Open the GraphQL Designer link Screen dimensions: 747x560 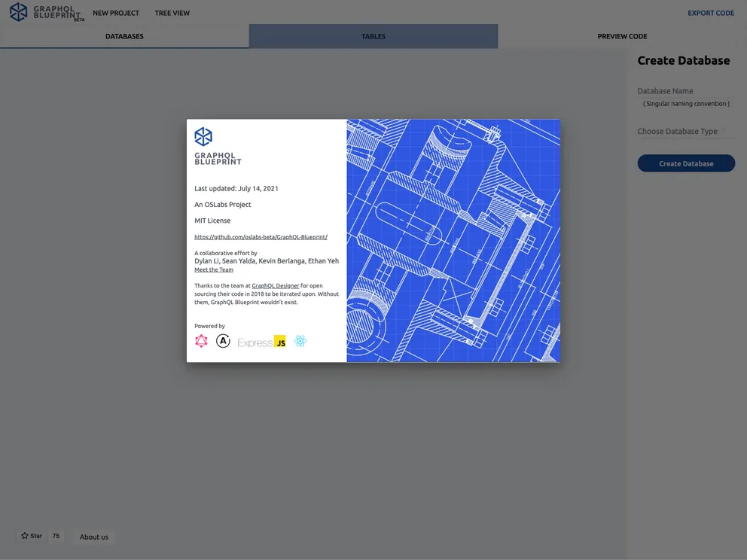[275, 285]
